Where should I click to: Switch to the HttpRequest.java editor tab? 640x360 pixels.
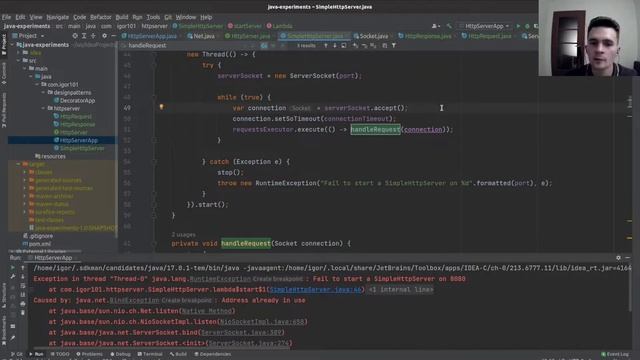486,36
